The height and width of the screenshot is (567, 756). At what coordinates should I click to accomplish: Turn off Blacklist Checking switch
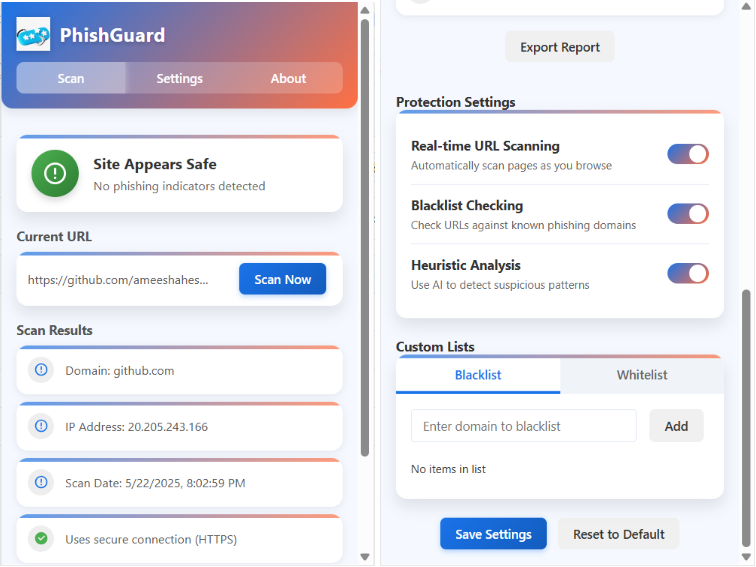click(x=688, y=214)
